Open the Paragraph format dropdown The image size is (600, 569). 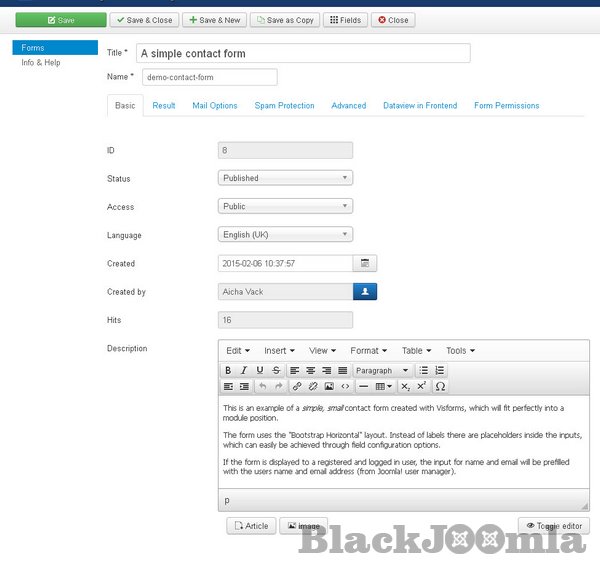[x=381, y=370]
